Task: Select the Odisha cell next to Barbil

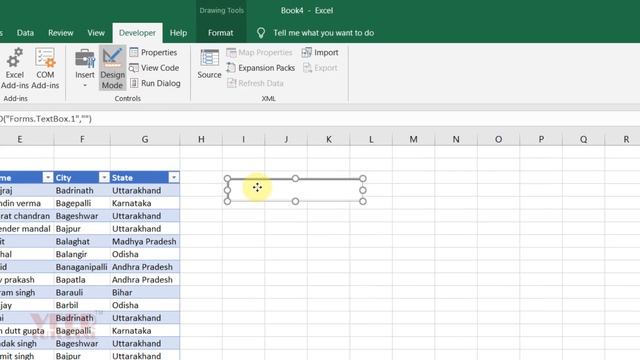Action: [145, 305]
